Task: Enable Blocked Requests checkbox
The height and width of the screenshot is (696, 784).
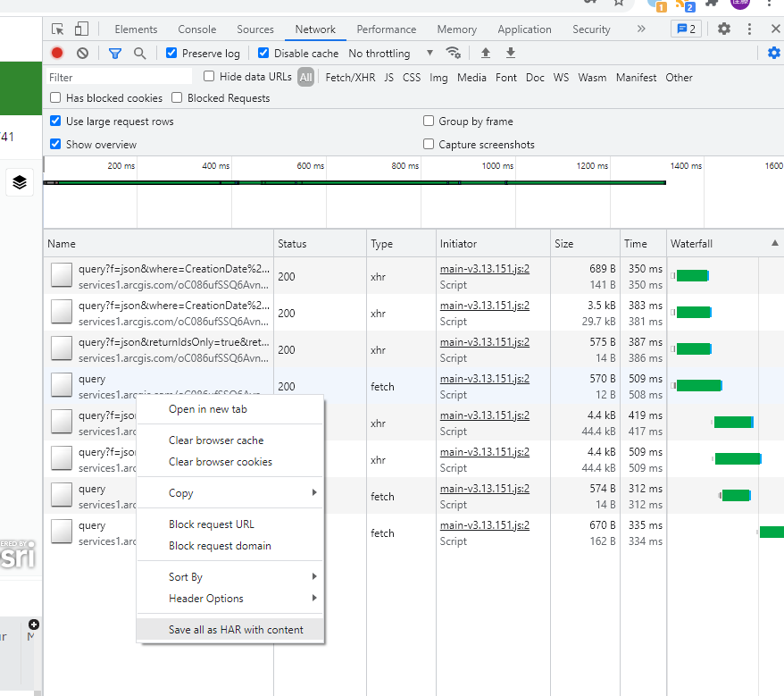Action: [177, 97]
